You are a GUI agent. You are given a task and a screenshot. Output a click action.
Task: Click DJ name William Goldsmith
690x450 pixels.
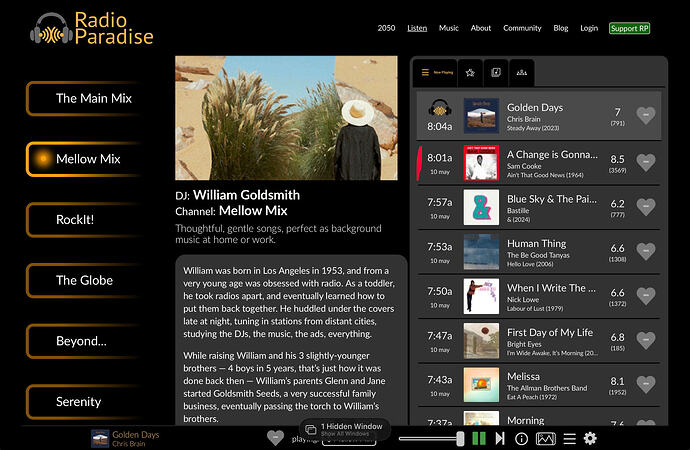[246, 195]
